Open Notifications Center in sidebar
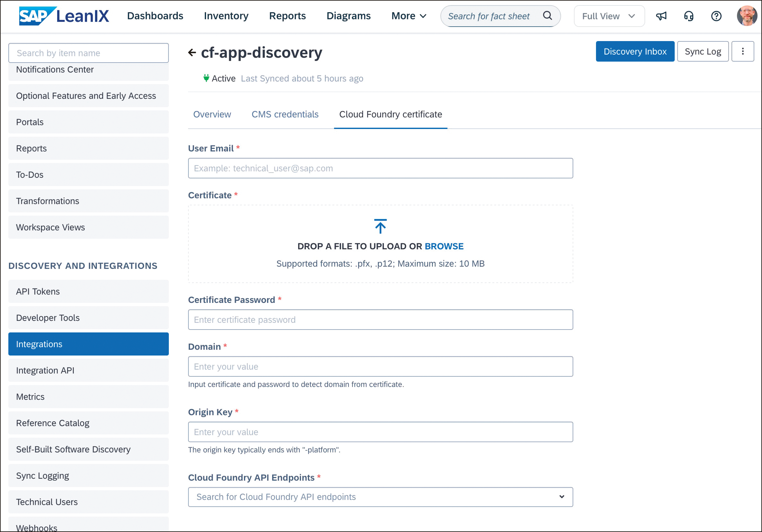762x532 pixels. [88, 70]
